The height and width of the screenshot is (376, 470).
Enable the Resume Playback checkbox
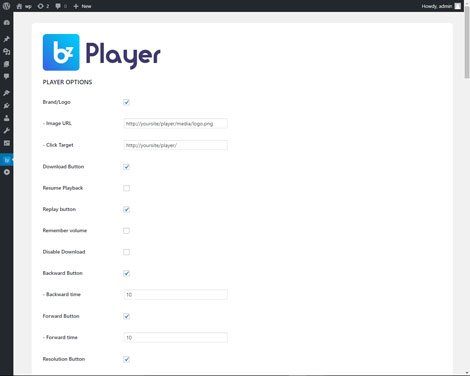(126, 188)
